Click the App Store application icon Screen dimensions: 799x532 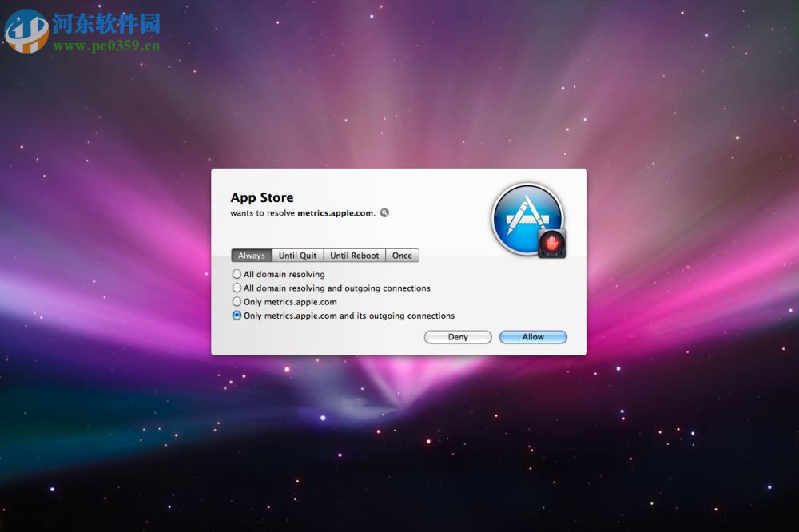[x=527, y=217]
